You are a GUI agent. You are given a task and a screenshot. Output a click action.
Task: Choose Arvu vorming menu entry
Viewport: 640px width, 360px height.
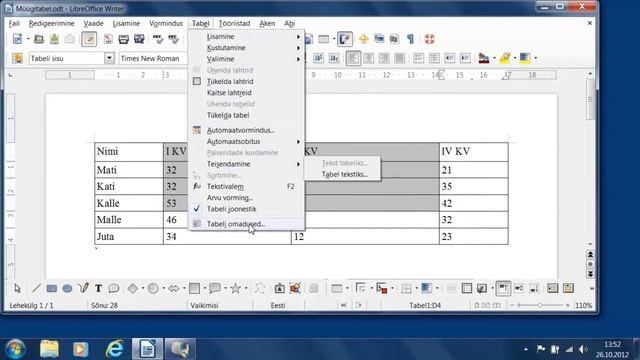click(246, 198)
